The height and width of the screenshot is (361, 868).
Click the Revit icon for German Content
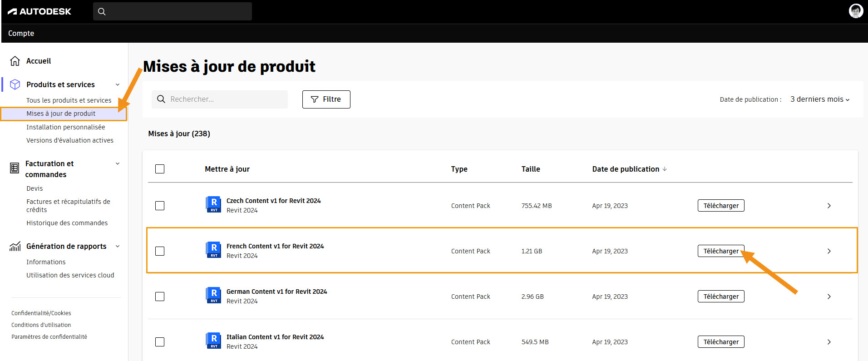213,296
